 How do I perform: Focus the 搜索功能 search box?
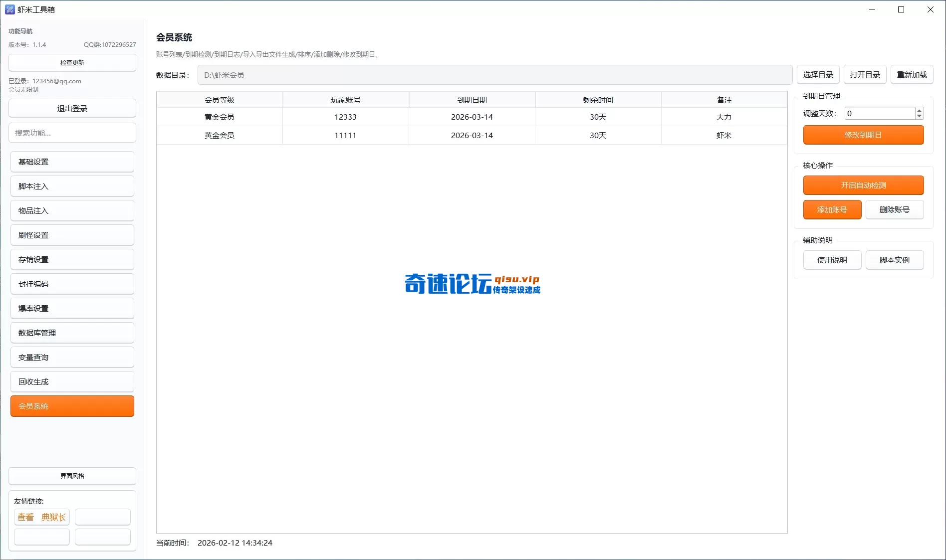pos(72,133)
